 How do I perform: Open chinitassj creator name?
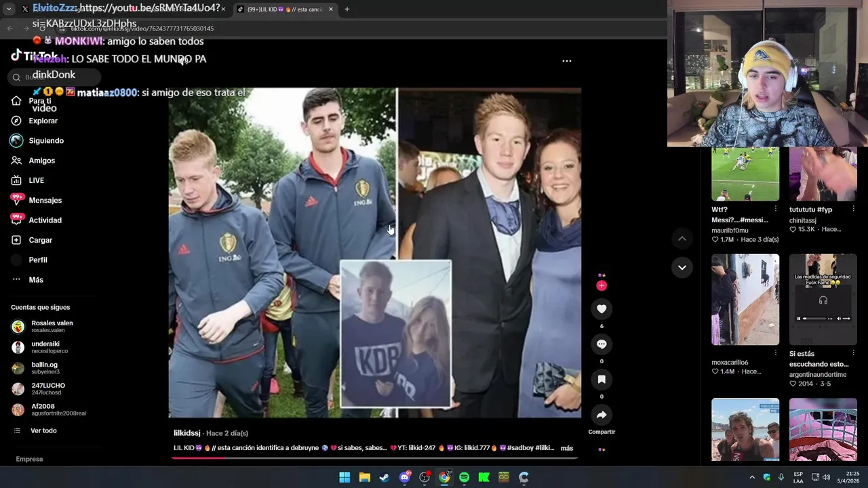tap(802, 220)
